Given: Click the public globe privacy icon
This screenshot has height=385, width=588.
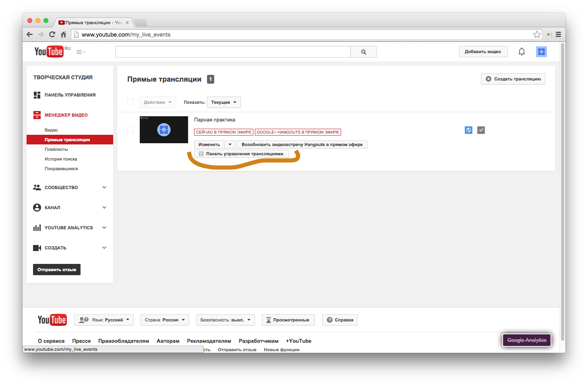Looking at the screenshot, I should coord(468,130).
